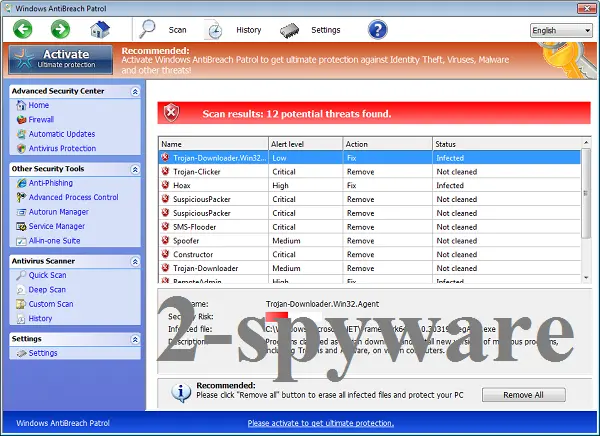This screenshot has height=436, width=600.
Task: Click the Settings icon in the sidebar panel
Action: 21,353
